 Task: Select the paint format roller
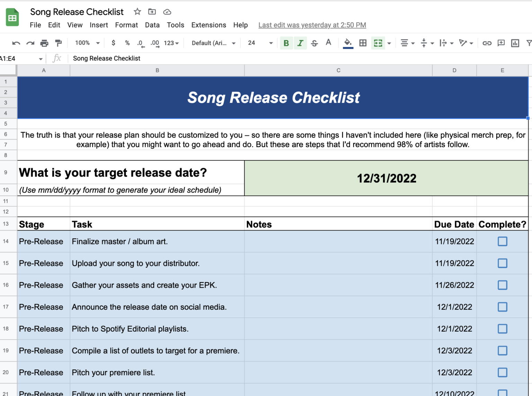[59, 43]
